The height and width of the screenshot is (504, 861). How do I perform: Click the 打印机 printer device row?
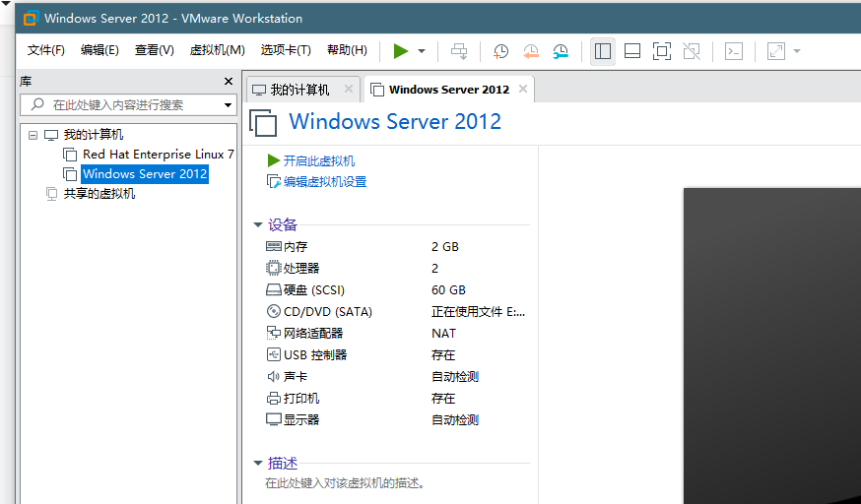pyautogui.click(x=395, y=398)
